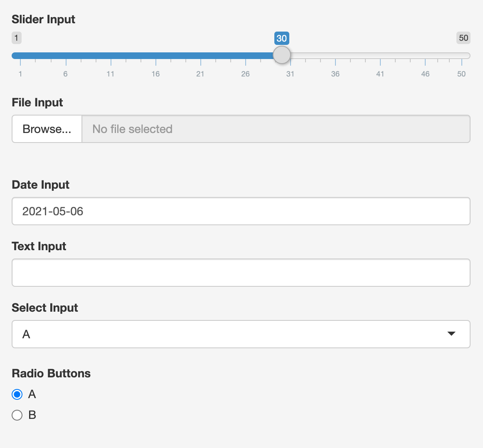483x448 pixels.
Task: Click the 'No file selected' field
Action: coord(276,129)
